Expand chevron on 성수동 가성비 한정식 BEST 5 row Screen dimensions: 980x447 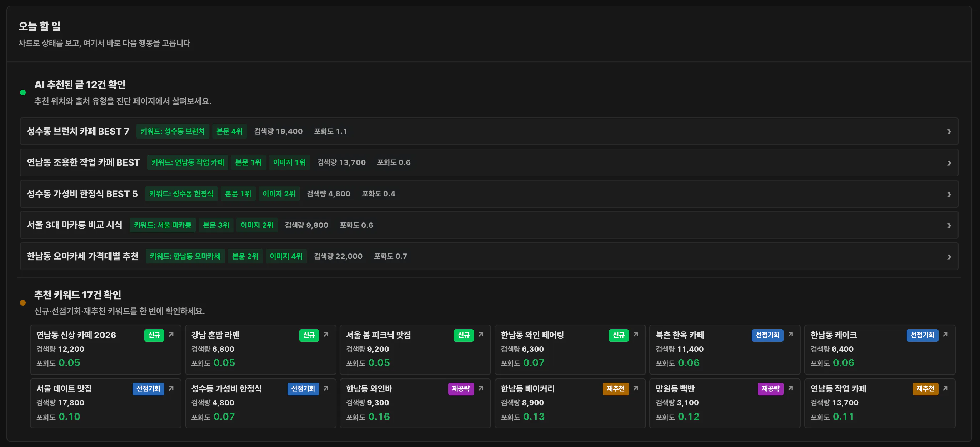click(x=949, y=194)
